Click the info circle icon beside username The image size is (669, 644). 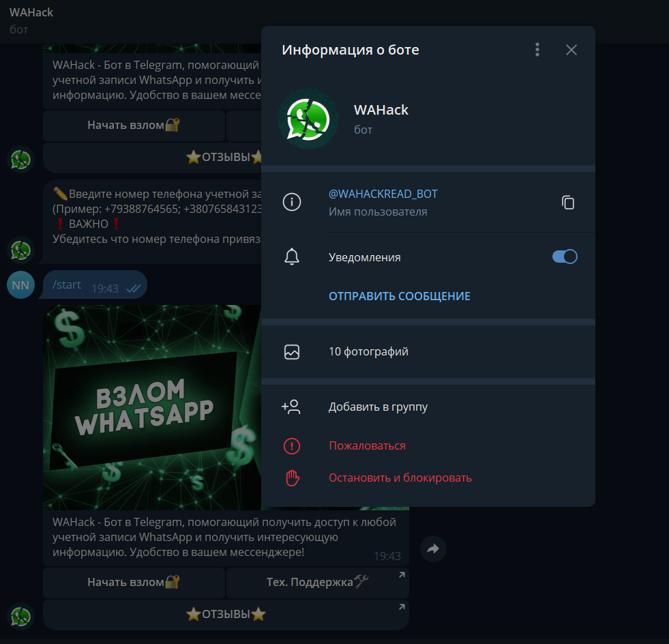[x=292, y=202]
